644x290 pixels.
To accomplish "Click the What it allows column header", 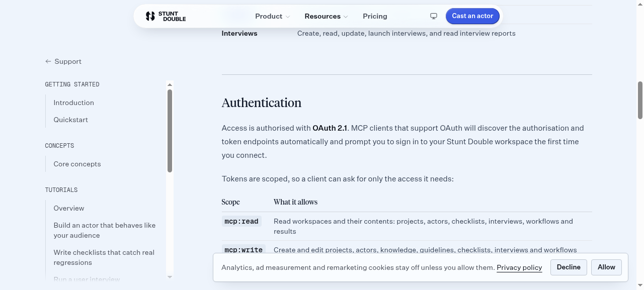I will click(295, 202).
